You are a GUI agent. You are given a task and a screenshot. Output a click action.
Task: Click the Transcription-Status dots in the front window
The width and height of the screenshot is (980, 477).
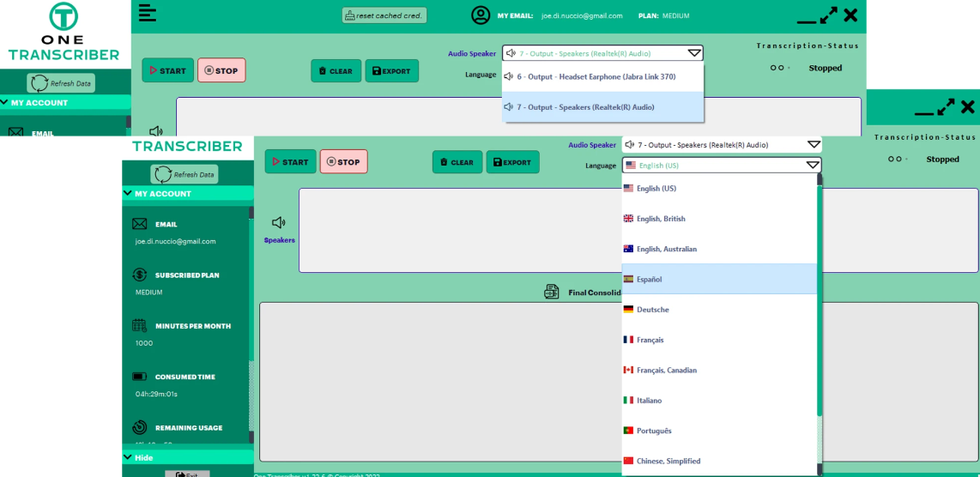click(x=897, y=160)
